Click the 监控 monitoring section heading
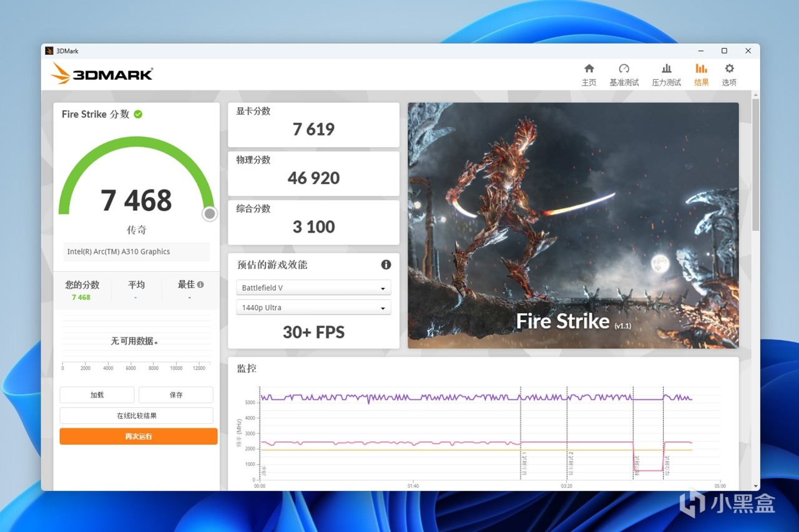 tap(247, 369)
